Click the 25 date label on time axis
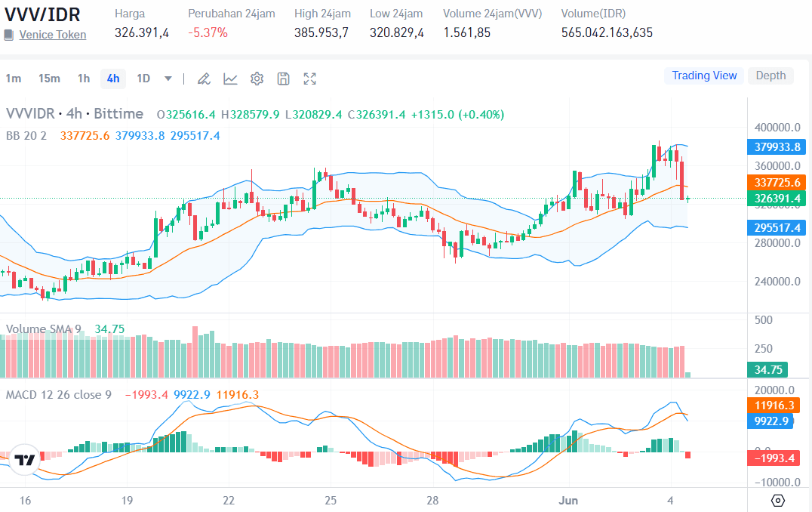Viewport: 812px width, 512px height. coord(331,501)
